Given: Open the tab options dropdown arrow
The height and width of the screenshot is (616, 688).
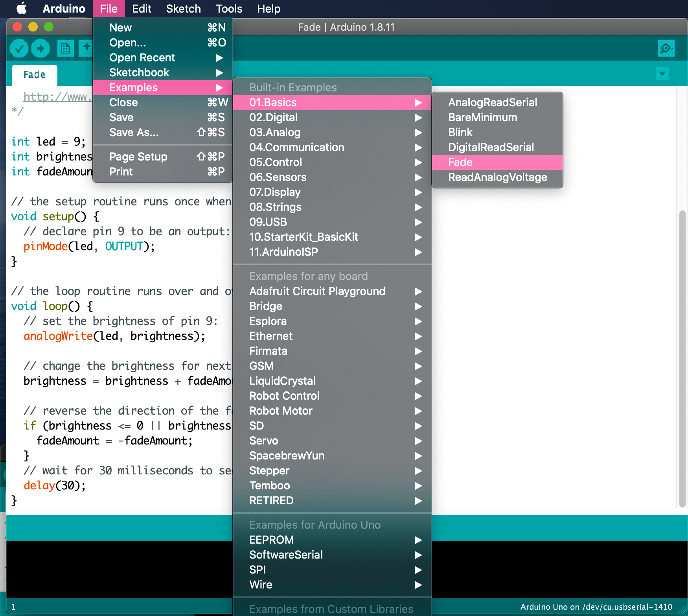Looking at the screenshot, I should coord(662,74).
